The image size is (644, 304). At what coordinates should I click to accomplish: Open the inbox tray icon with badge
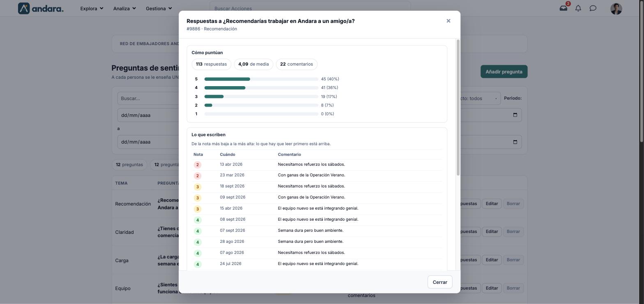563,8
